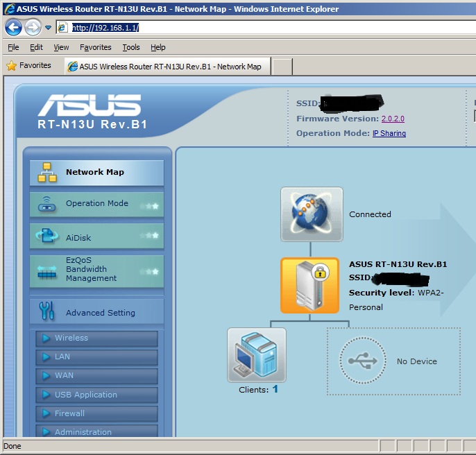Open the recent pages dropdown arrow

pos(48,28)
